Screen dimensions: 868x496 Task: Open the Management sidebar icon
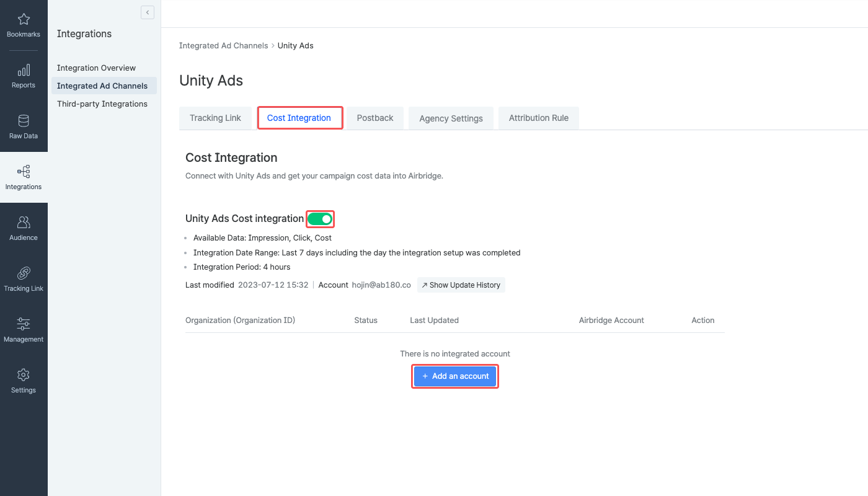[24, 330]
